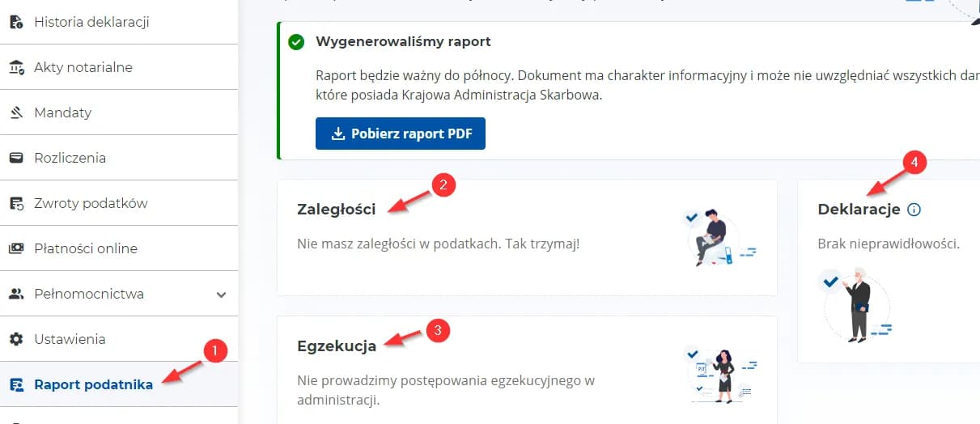Go to Płatności online section
This screenshot has width=980, height=424.
pos(86,249)
